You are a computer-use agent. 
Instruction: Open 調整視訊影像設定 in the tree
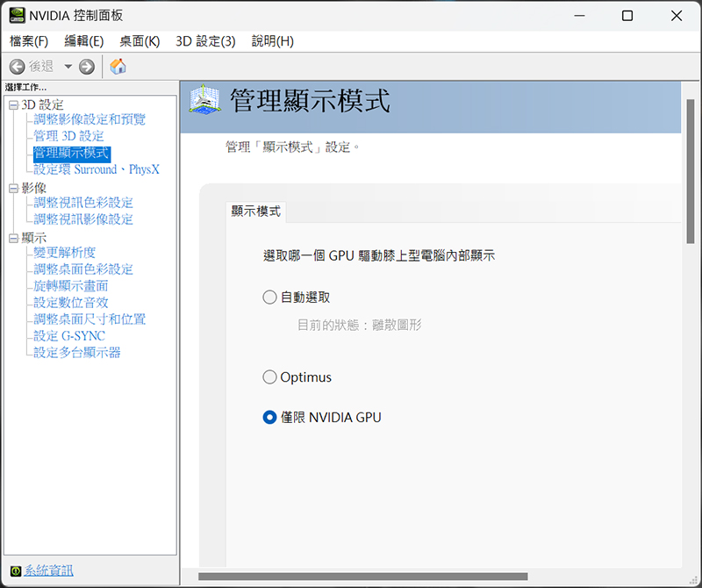pyautogui.click(x=83, y=219)
